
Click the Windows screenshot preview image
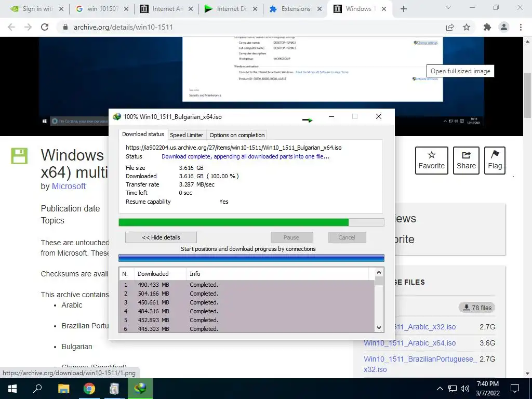click(x=261, y=87)
